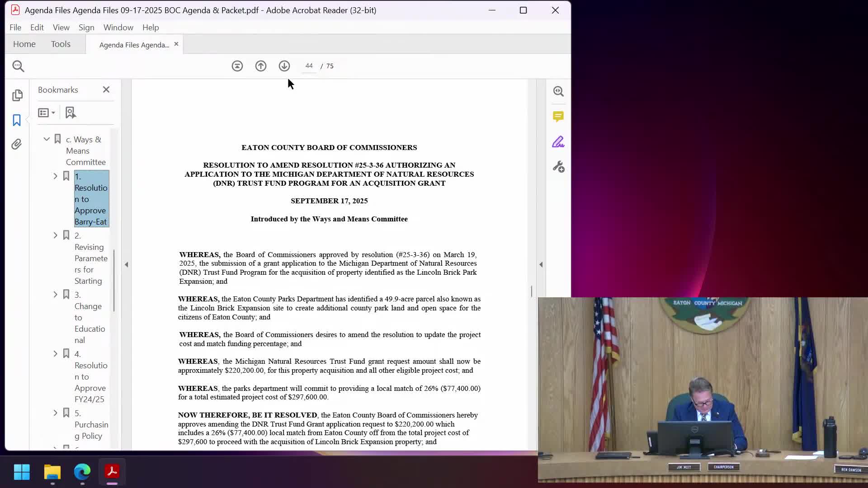Collapse right tools pane arrow

point(541,265)
